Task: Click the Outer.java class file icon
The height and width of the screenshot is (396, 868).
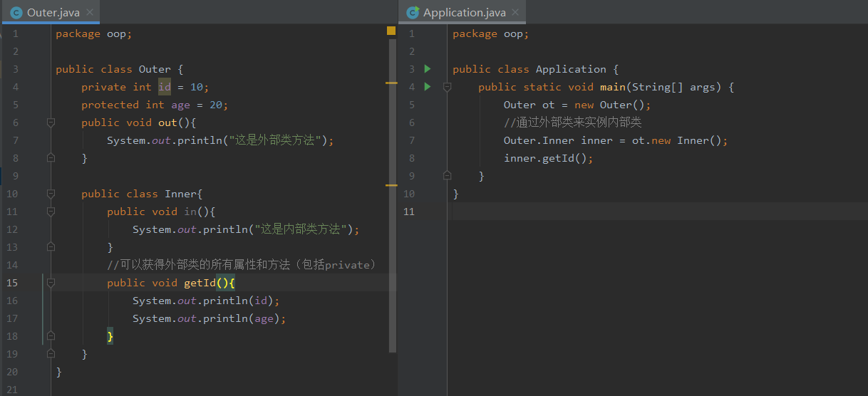Action: click(16, 13)
